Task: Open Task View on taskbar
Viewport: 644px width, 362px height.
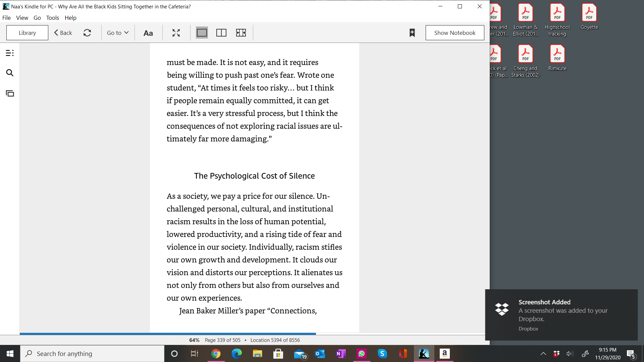Action: click(195, 354)
